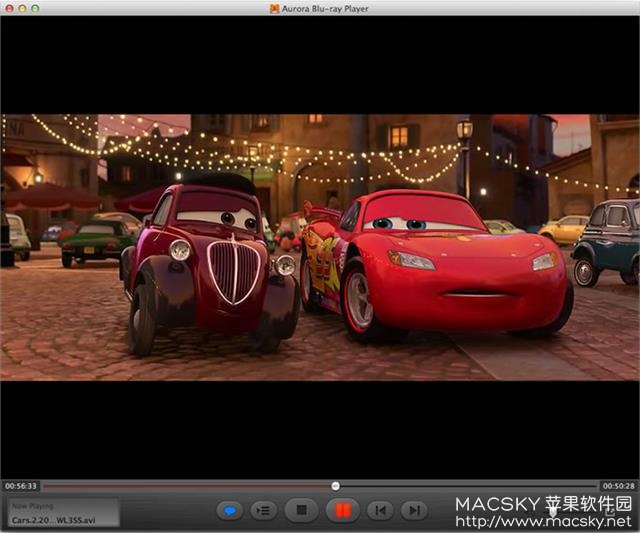Zoom the player window with green button
Image resolution: width=640 pixels, height=533 pixels.
[x=36, y=8]
